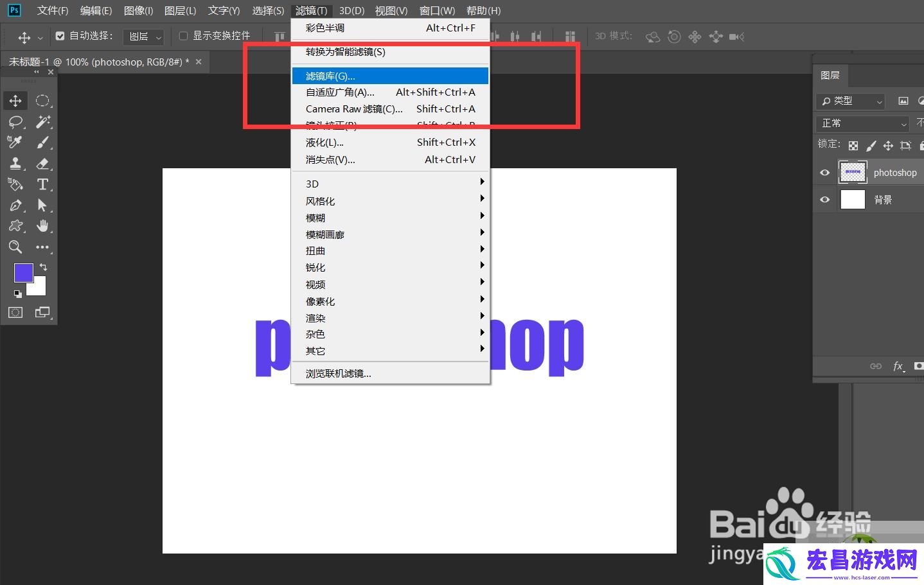Lock layer position in the Layers panel
Screen dimensions: 924x585
coord(888,146)
